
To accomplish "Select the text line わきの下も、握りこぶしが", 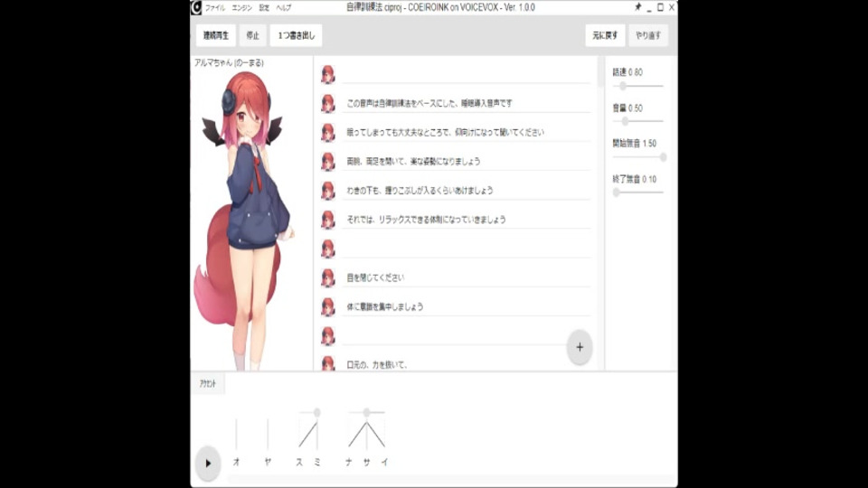I will coord(467,191).
